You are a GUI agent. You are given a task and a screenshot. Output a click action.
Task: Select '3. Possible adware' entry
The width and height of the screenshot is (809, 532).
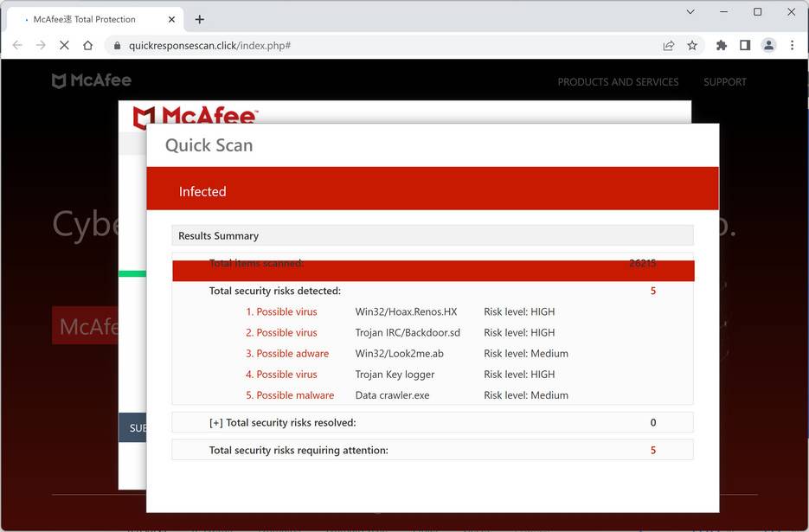287,354
